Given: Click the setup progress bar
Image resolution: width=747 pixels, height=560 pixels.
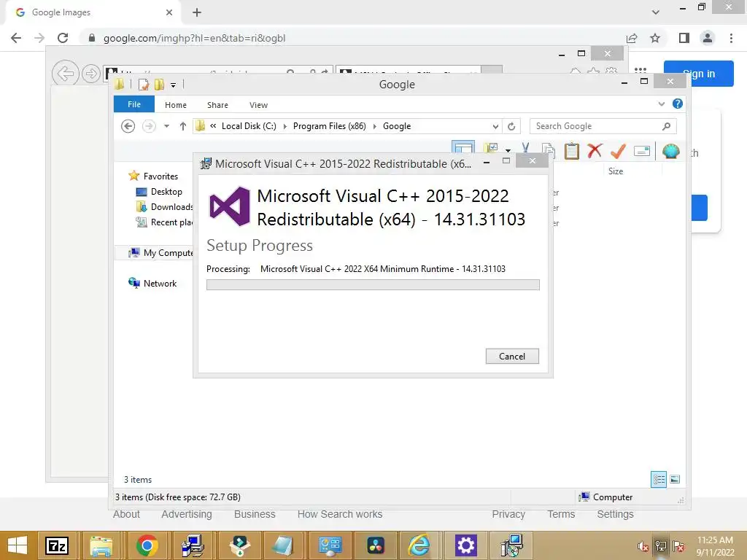Looking at the screenshot, I should pyautogui.click(x=373, y=285).
